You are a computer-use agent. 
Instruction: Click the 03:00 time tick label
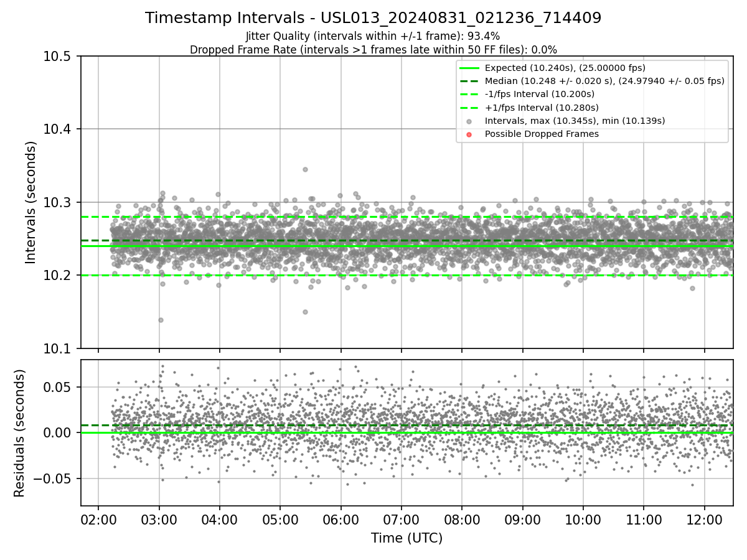(x=159, y=519)
